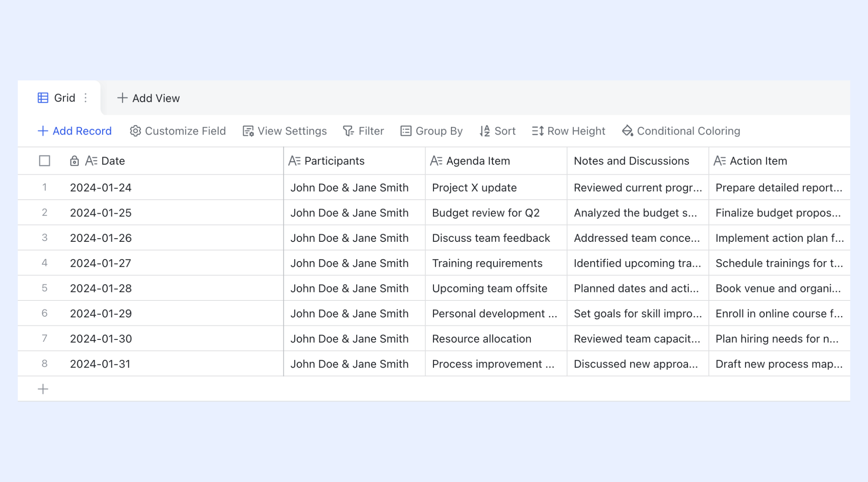The height and width of the screenshot is (482, 868).
Task: Select the Budget review for Q2 cell
Action: [496, 213]
